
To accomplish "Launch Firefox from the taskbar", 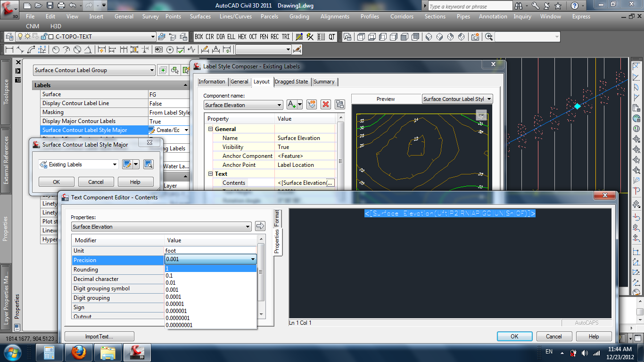I will (x=79, y=352).
